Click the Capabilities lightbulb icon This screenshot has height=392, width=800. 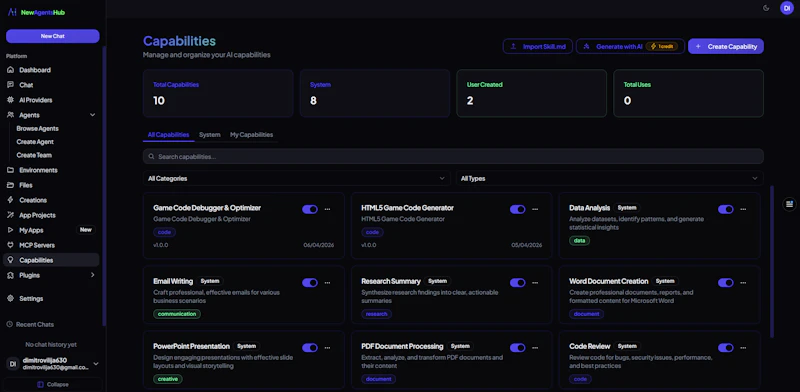point(10,260)
